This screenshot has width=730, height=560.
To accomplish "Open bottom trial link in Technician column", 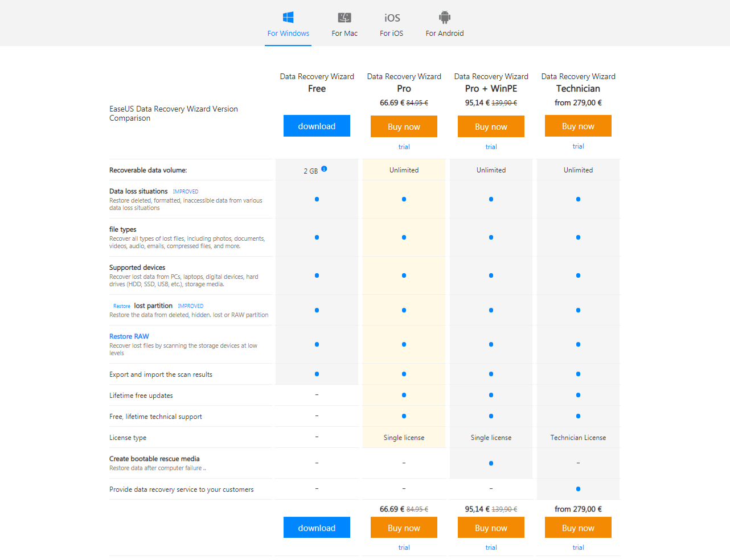I will tap(578, 547).
